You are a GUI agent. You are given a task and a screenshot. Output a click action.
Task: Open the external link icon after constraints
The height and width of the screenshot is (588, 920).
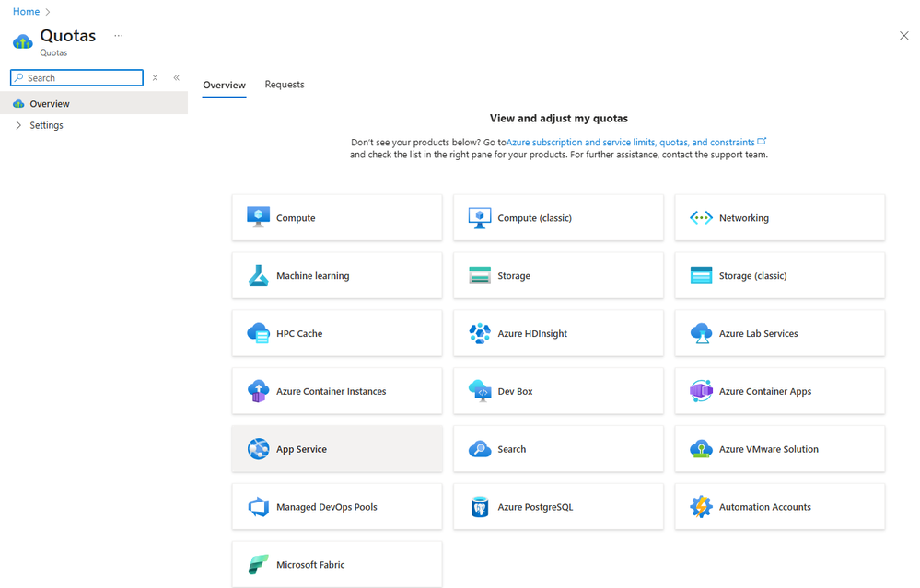click(762, 142)
